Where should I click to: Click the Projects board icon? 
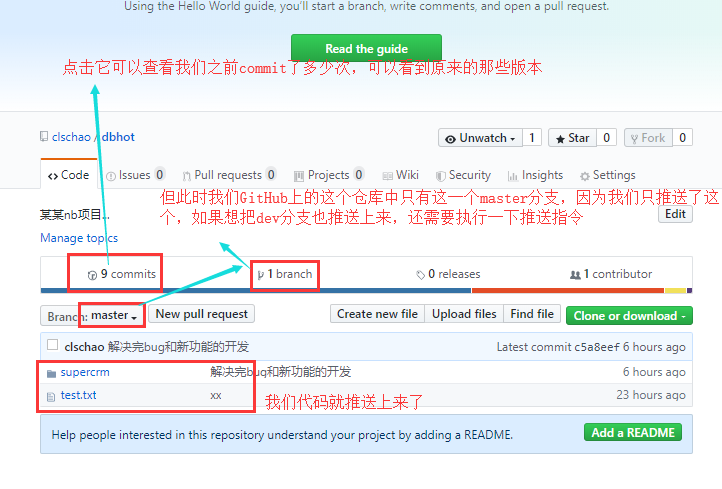click(299, 176)
